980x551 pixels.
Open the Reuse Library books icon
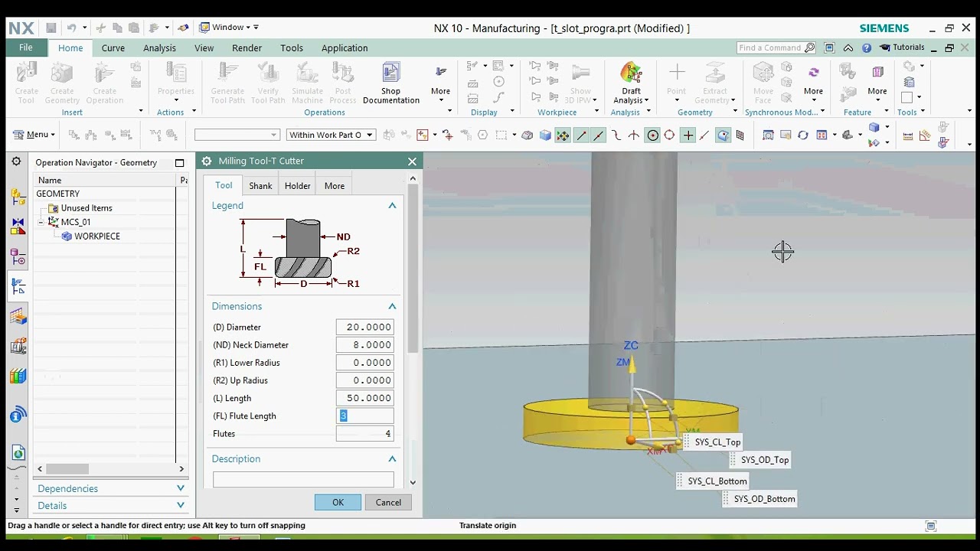click(18, 376)
